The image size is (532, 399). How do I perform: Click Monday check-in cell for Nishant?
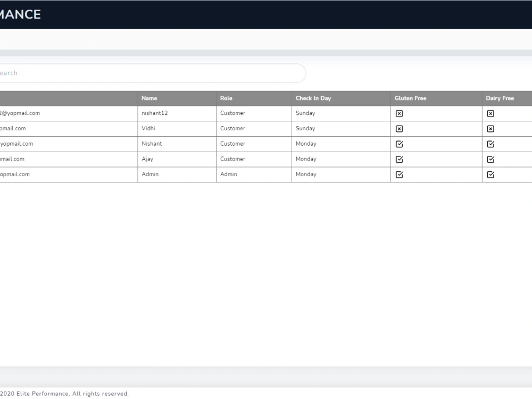341,144
